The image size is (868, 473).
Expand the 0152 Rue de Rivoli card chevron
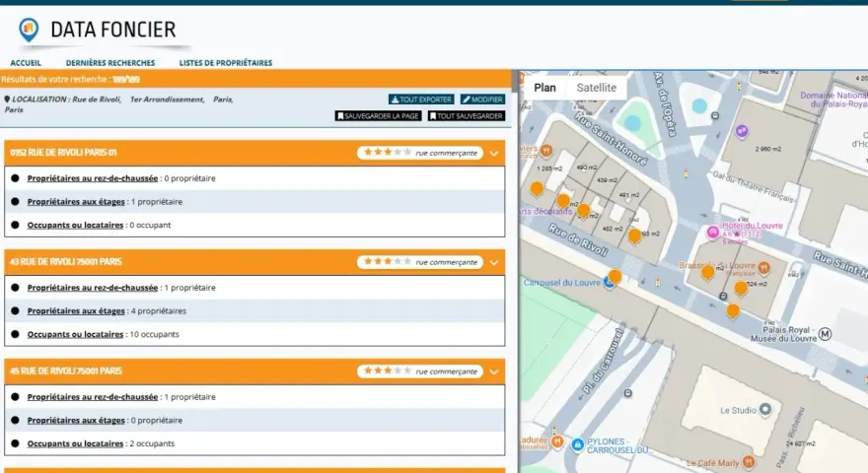tap(494, 154)
